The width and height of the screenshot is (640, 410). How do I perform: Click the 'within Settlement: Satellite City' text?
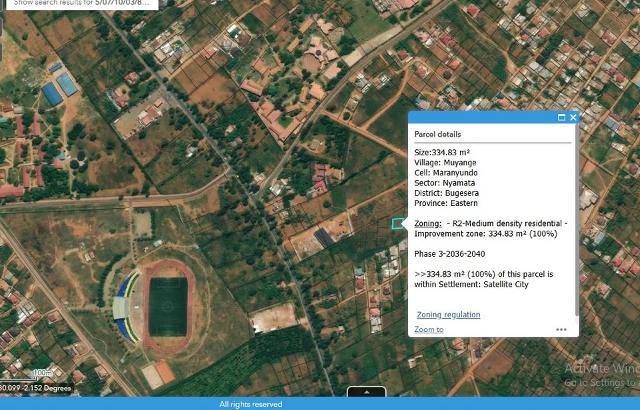[471, 284]
